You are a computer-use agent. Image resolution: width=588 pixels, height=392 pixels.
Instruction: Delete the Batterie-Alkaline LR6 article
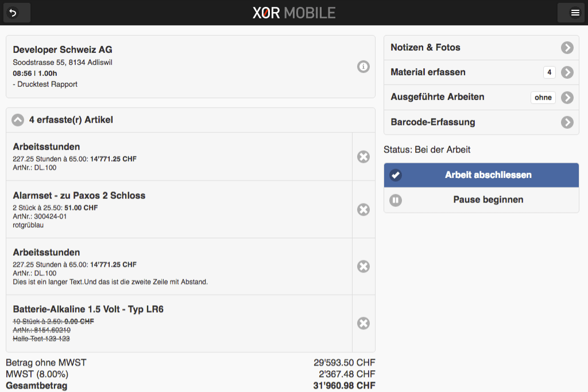click(363, 323)
